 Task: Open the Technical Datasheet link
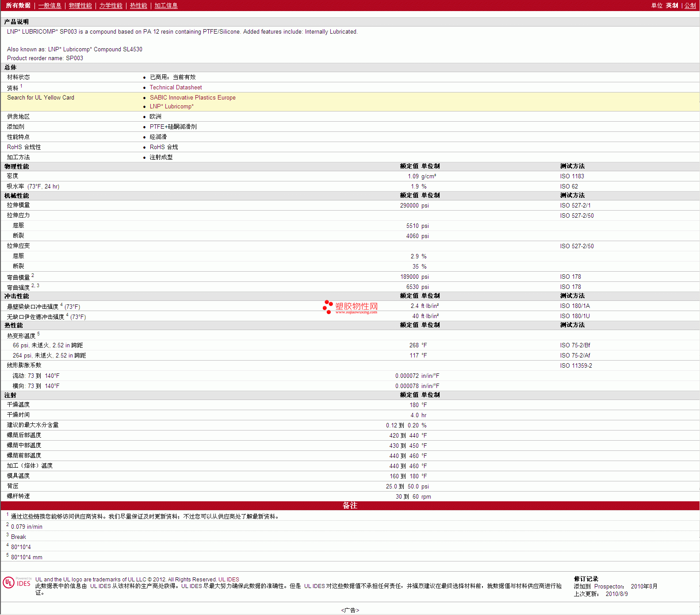coord(176,88)
